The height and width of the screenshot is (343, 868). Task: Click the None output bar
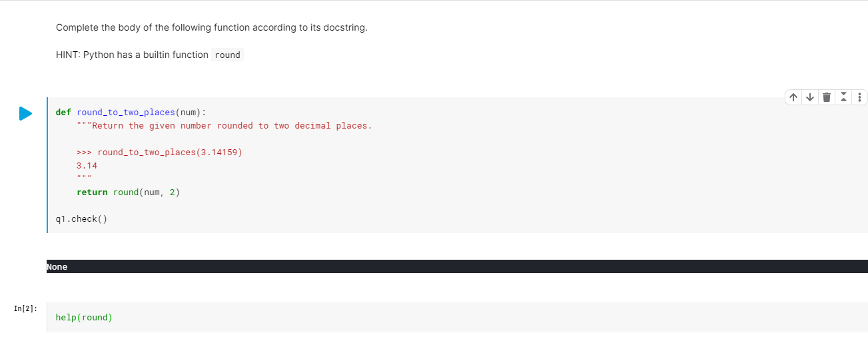tap(457, 266)
